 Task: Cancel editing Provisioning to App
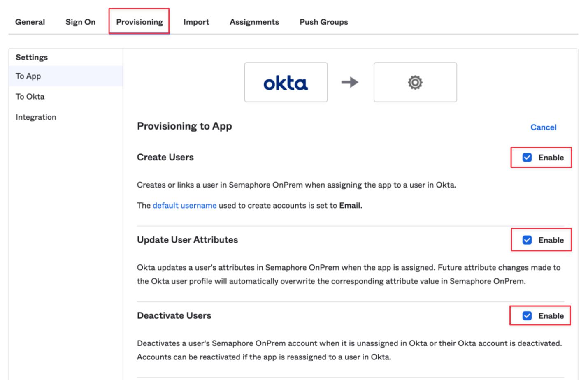coord(543,127)
